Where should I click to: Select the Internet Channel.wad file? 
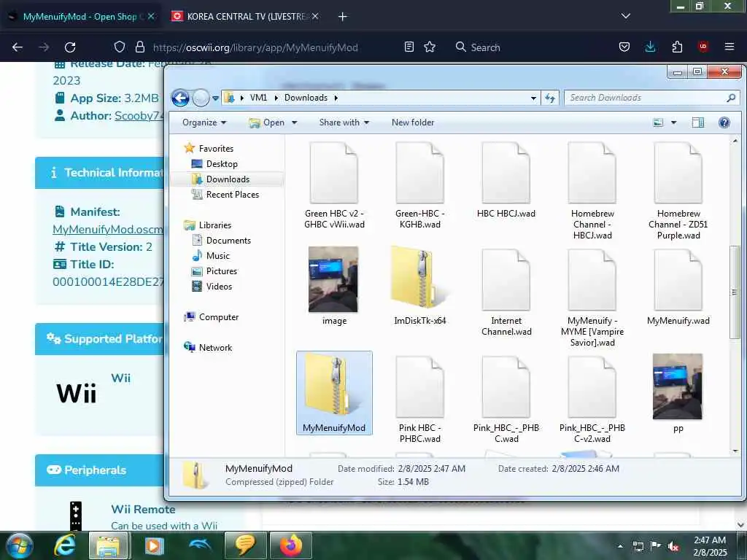[506, 292]
